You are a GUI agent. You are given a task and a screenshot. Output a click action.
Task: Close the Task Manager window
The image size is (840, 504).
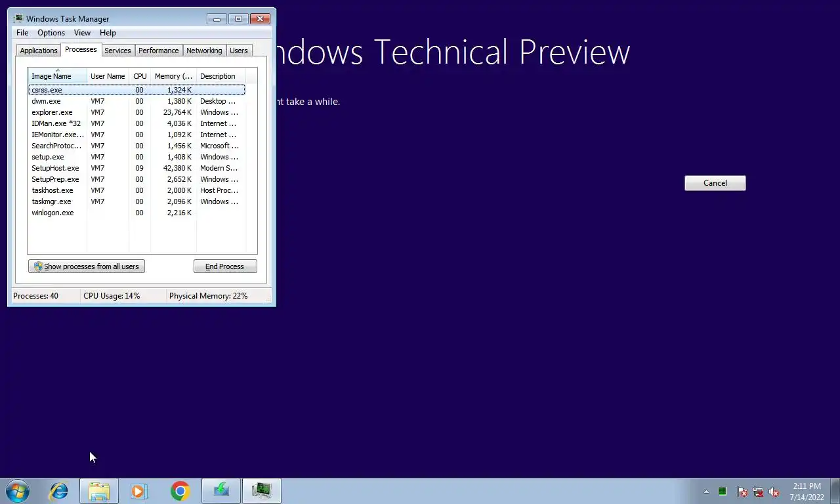pos(261,18)
